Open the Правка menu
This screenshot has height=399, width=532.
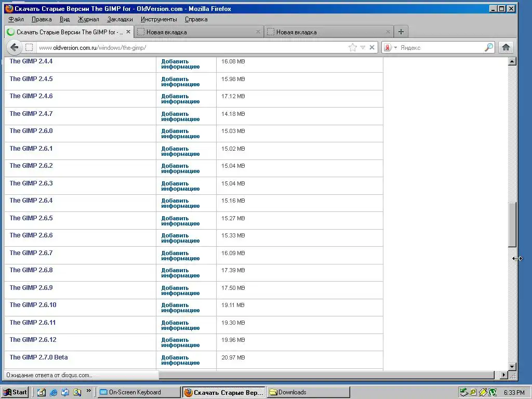coord(42,19)
